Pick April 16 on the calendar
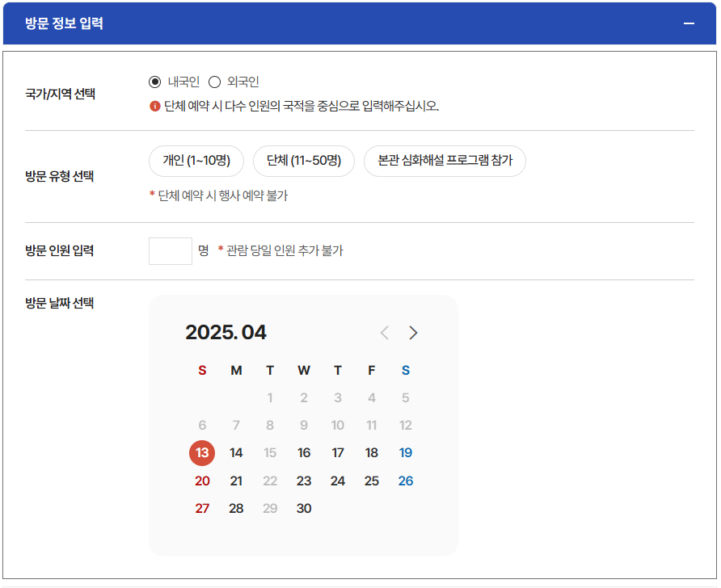721x588 pixels. click(304, 453)
